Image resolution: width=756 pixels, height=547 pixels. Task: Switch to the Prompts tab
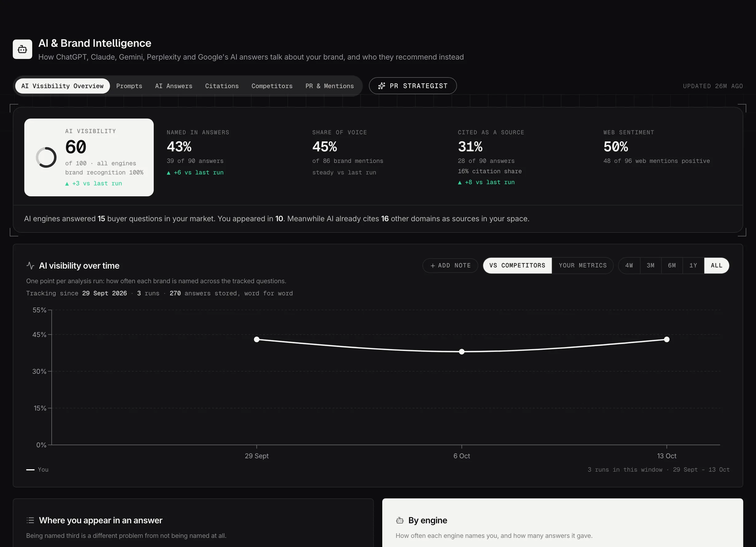(x=129, y=86)
